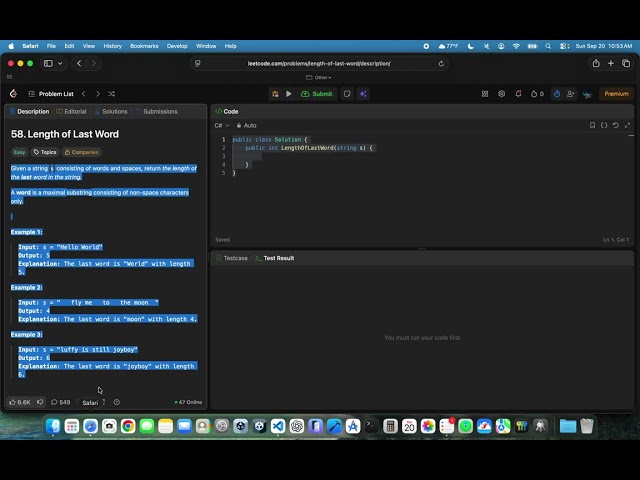Click the streak flame counter
Viewport: 640px width, 480px height.
coord(537,94)
